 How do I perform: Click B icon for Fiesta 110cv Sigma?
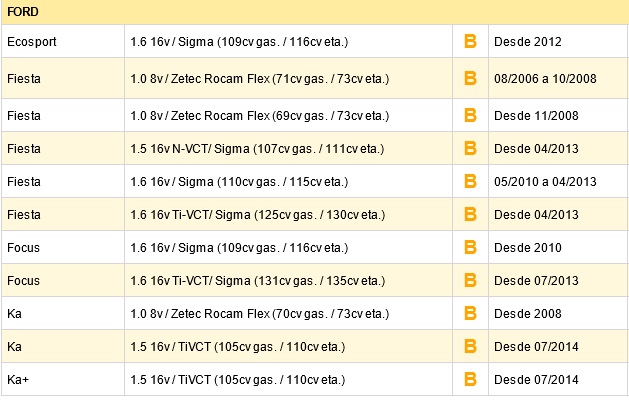coord(470,181)
